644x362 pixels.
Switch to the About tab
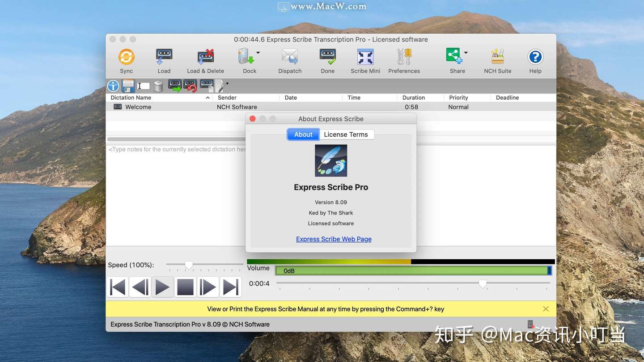click(x=303, y=135)
